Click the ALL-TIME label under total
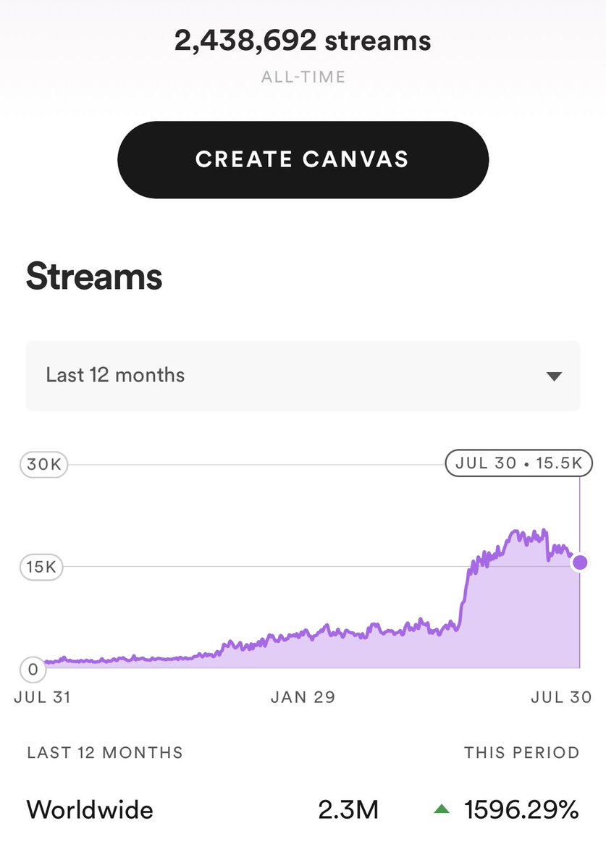This screenshot has width=606, height=868. tap(303, 76)
